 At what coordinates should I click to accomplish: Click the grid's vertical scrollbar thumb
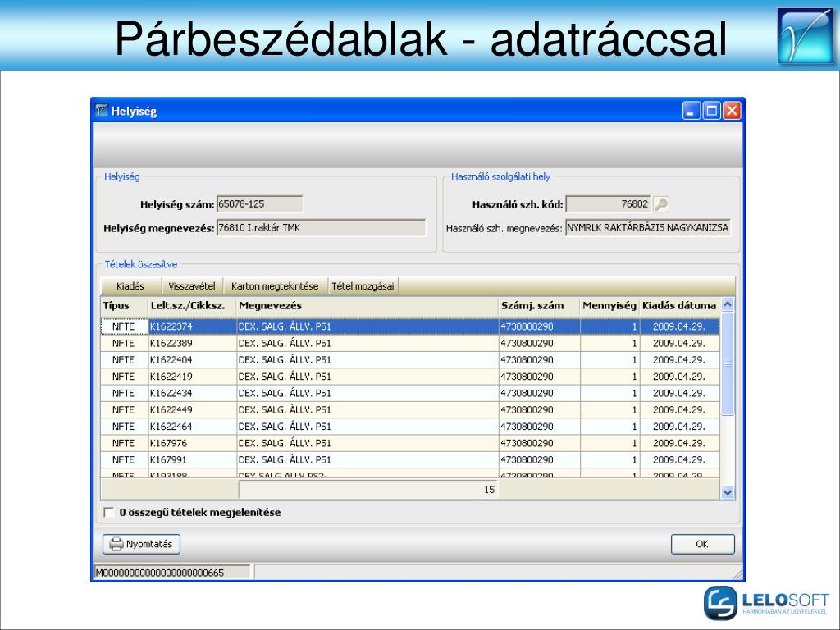pyautogui.click(x=728, y=363)
